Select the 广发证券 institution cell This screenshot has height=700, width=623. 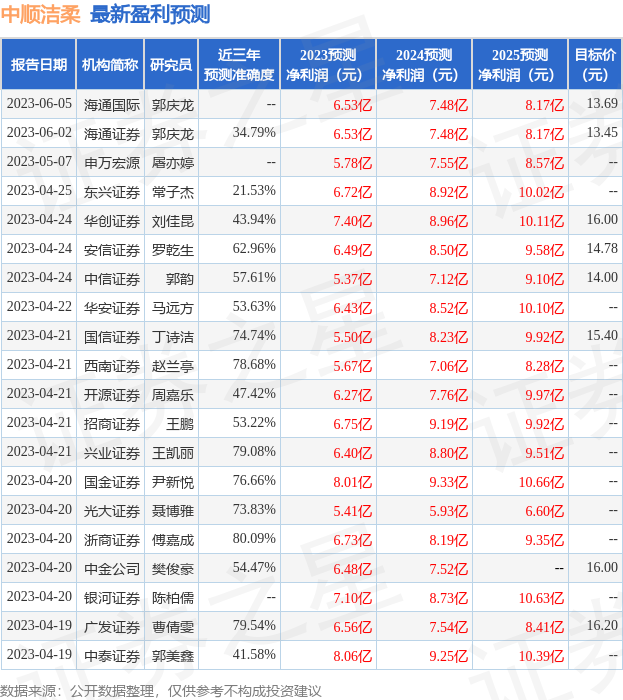pyautogui.click(x=112, y=627)
